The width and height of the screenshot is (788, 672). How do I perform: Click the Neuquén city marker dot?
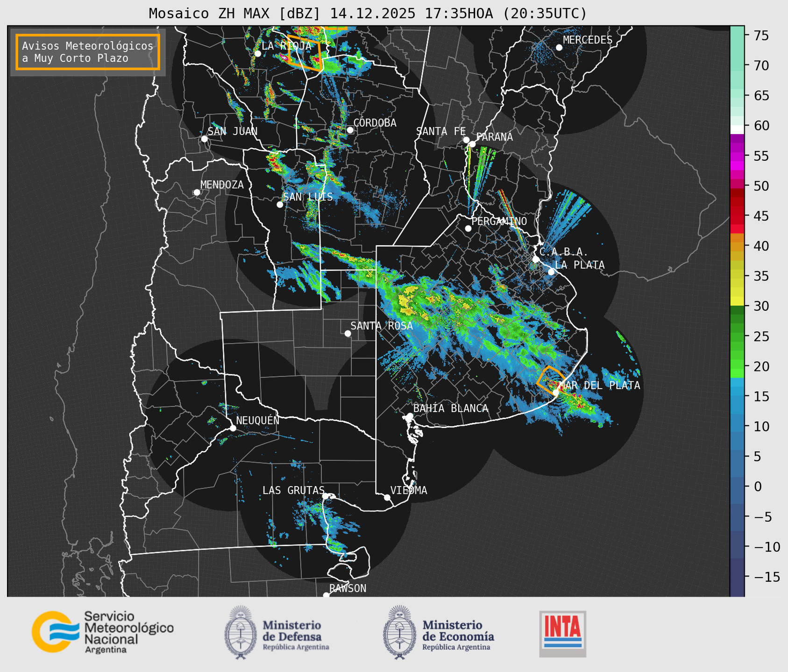coord(233,428)
